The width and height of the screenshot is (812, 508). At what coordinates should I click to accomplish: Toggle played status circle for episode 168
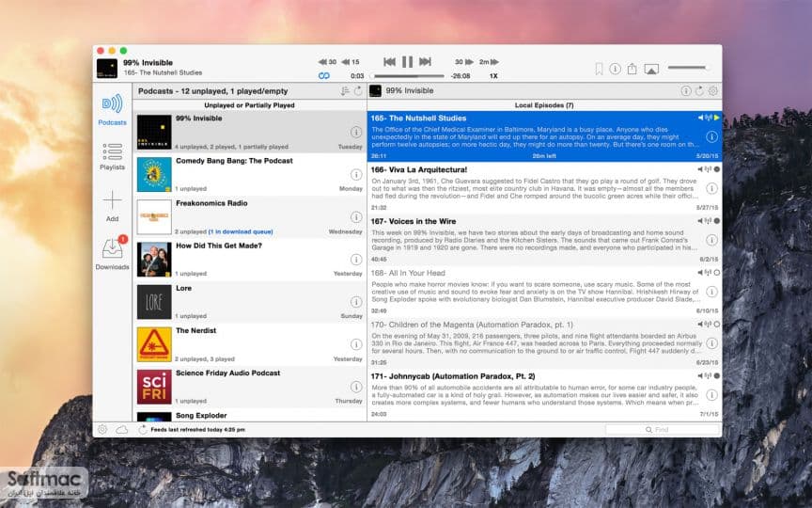pos(717,273)
